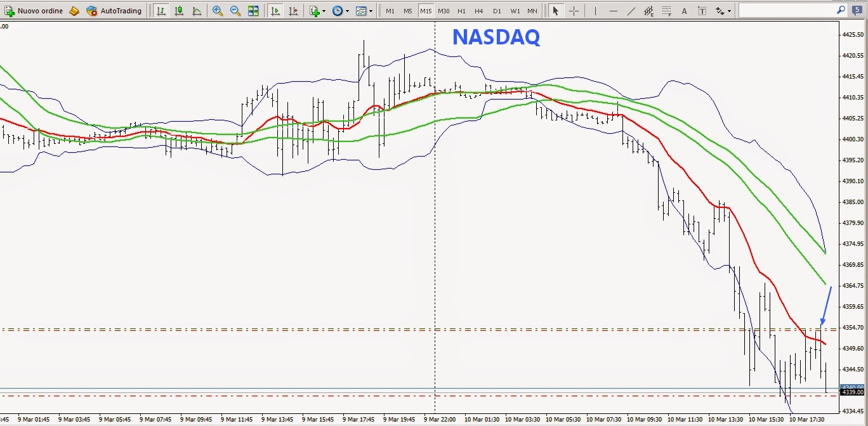The width and height of the screenshot is (868, 426).
Task: Click the 4400.30 price scale label
Action: [x=853, y=139]
